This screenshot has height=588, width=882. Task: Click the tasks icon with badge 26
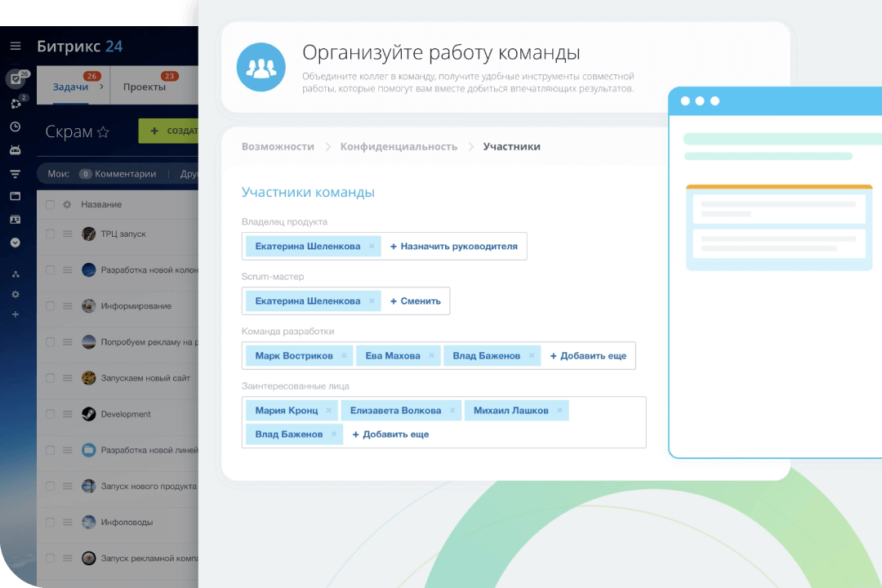[16, 80]
